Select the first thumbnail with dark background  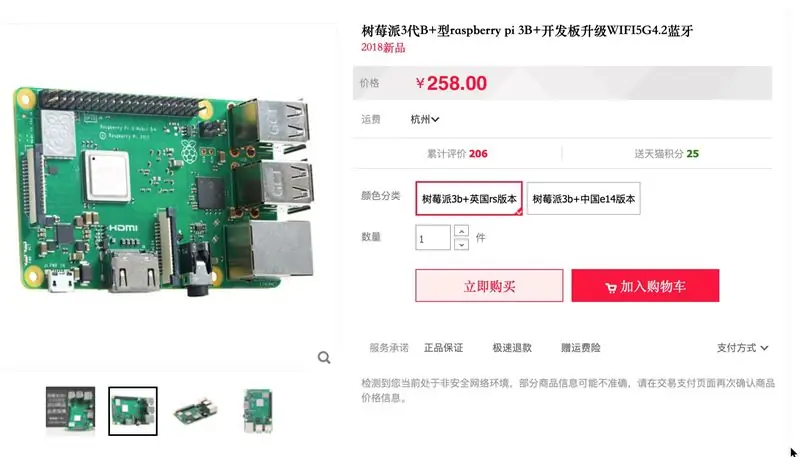point(70,411)
